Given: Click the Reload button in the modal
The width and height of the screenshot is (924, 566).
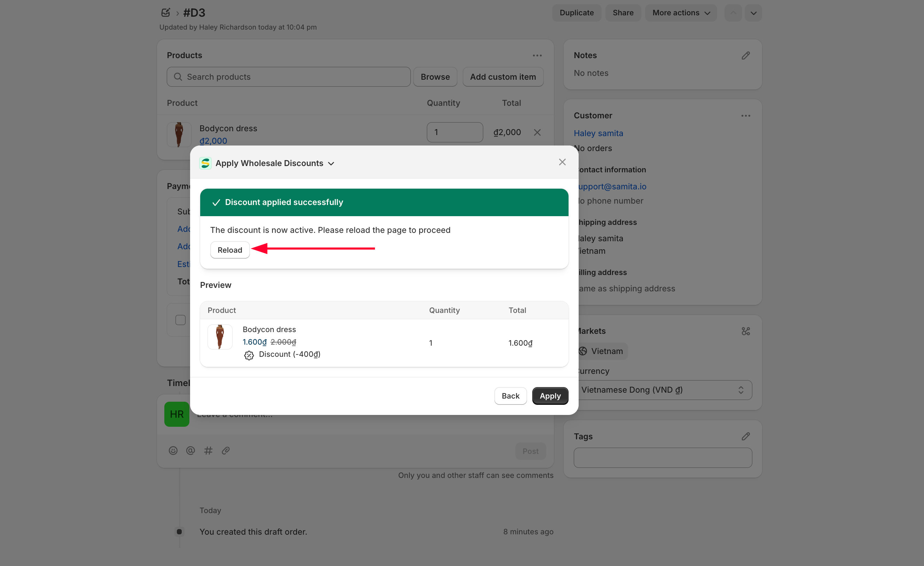Looking at the screenshot, I should point(229,250).
